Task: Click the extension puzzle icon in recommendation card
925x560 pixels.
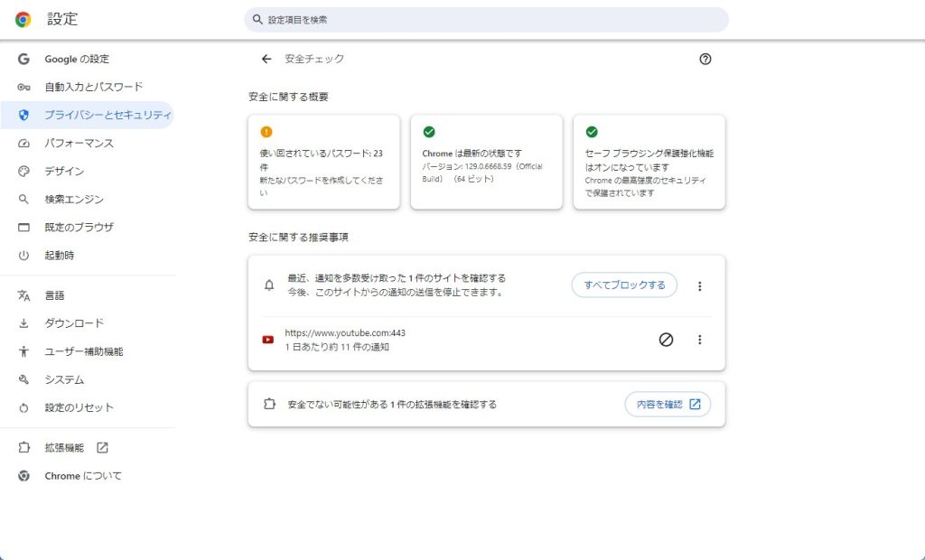Action: [268, 405]
